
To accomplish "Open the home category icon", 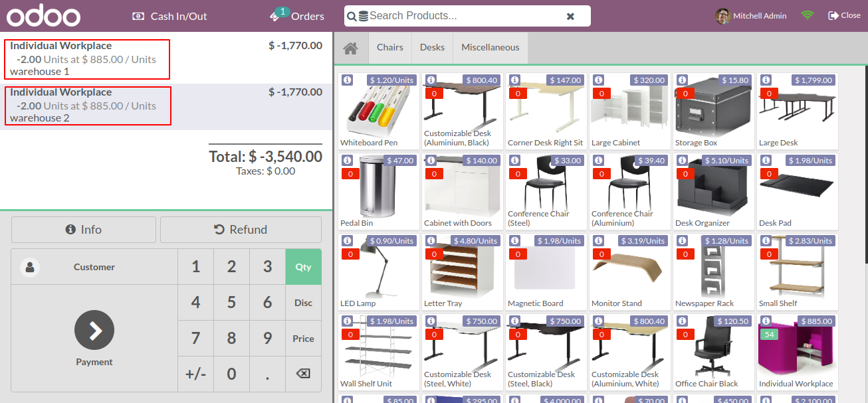I will (x=350, y=48).
